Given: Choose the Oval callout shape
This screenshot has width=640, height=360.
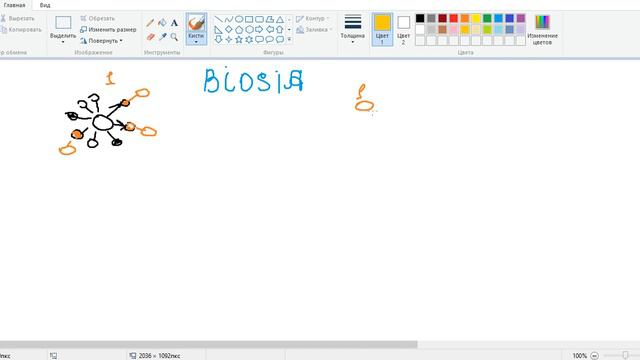Looking at the screenshot, I should tap(269, 40).
